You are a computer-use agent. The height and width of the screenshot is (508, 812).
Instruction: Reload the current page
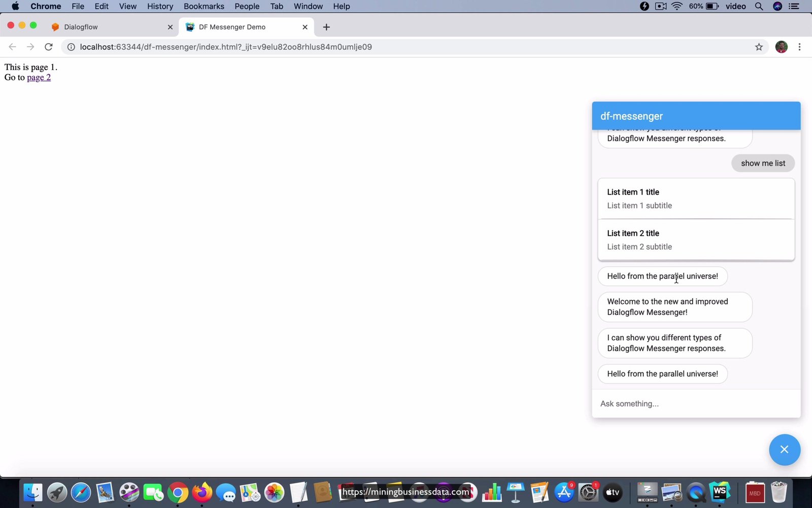[49, 47]
